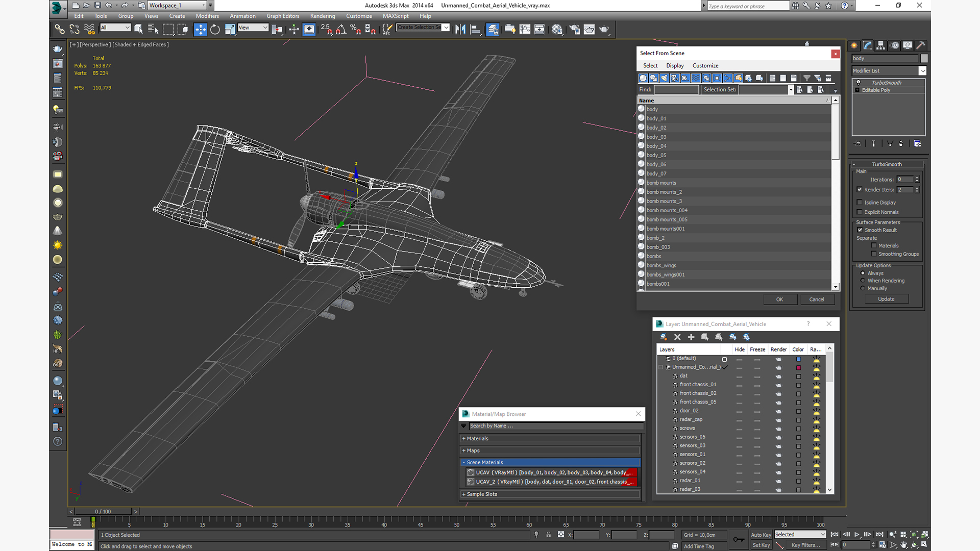
Task: Activate the Select and Rotate tool
Action: tap(215, 30)
